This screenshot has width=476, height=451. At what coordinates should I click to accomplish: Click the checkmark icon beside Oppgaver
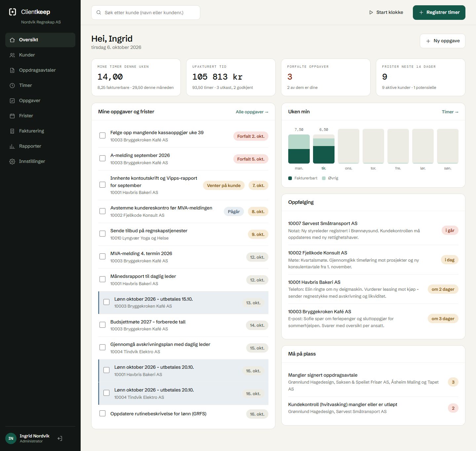pyautogui.click(x=12, y=101)
